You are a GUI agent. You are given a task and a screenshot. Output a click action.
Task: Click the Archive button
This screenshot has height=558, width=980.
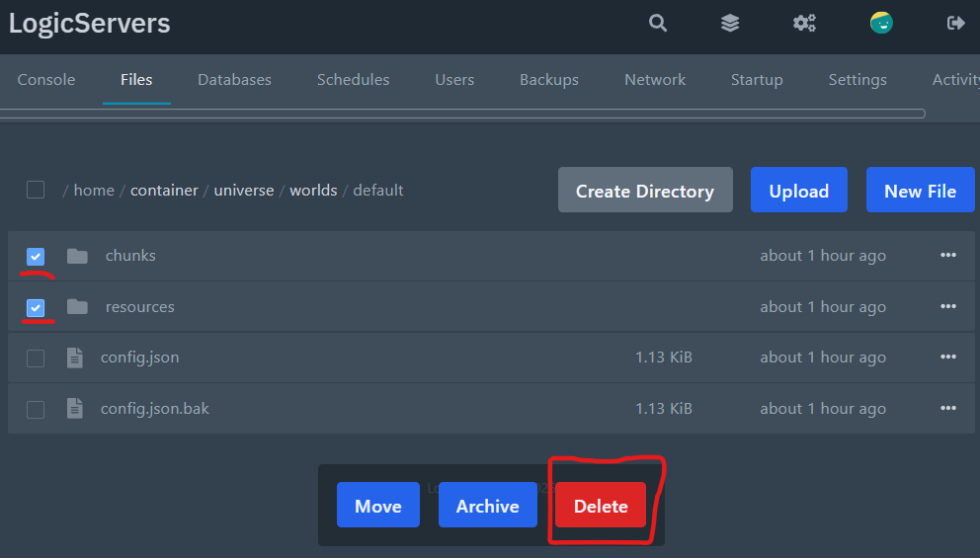(487, 505)
